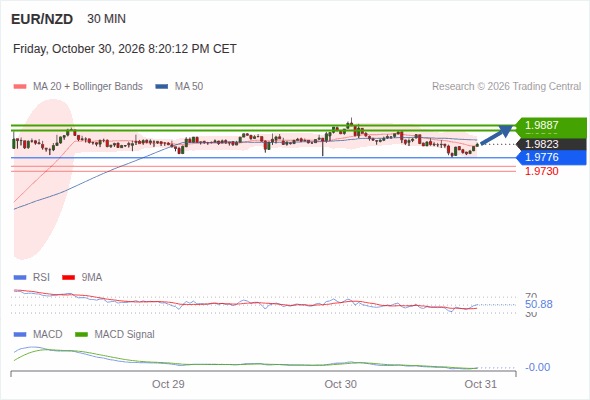The width and height of the screenshot is (590, 400).
Task: Click the MACD value -0.00
Action: [x=538, y=367]
